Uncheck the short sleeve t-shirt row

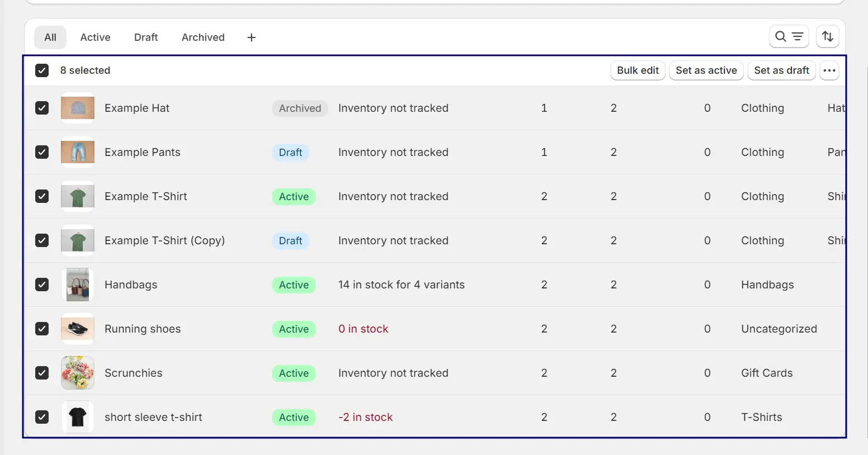tap(42, 417)
